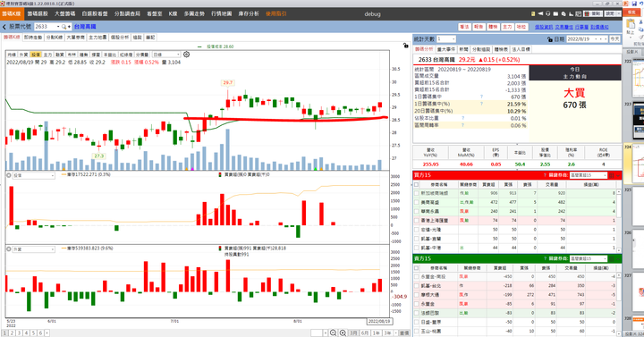Toggle the lock icon beside 日期

point(550,39)
